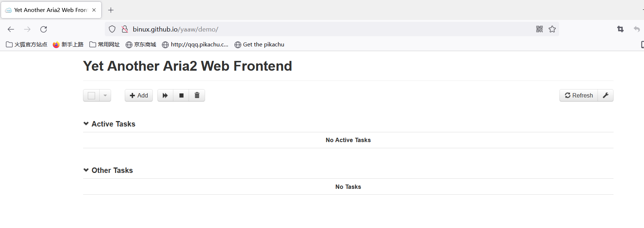Viewport: 644px width, 228px height.
Task: Click the Add button
Action: [139, 95]
